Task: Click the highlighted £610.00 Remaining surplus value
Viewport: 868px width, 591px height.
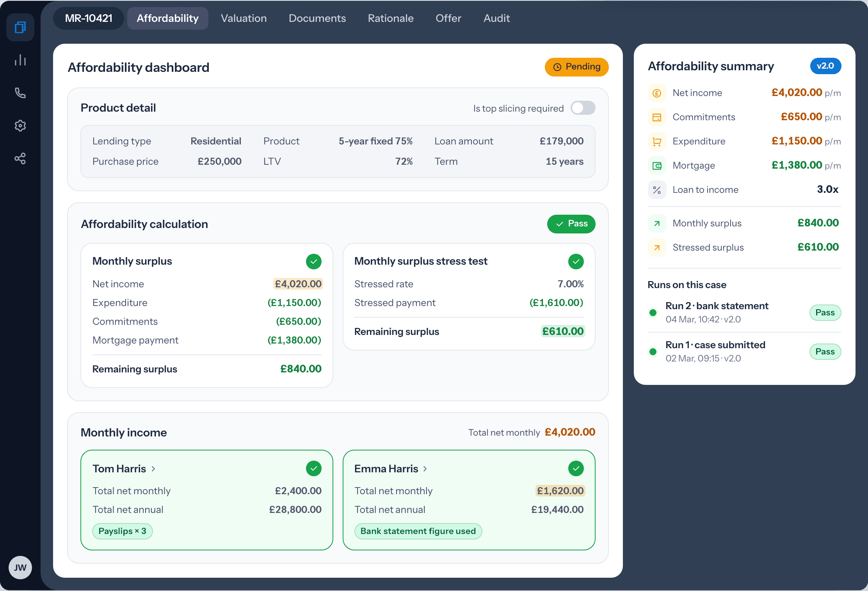Action: [563, 331]
